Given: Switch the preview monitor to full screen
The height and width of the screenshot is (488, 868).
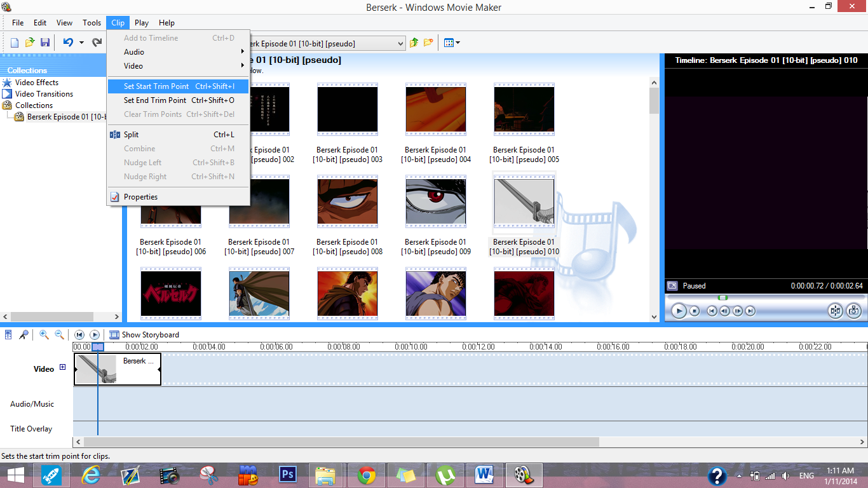Looking at the screenshot, I should click(x=672, y=286).
